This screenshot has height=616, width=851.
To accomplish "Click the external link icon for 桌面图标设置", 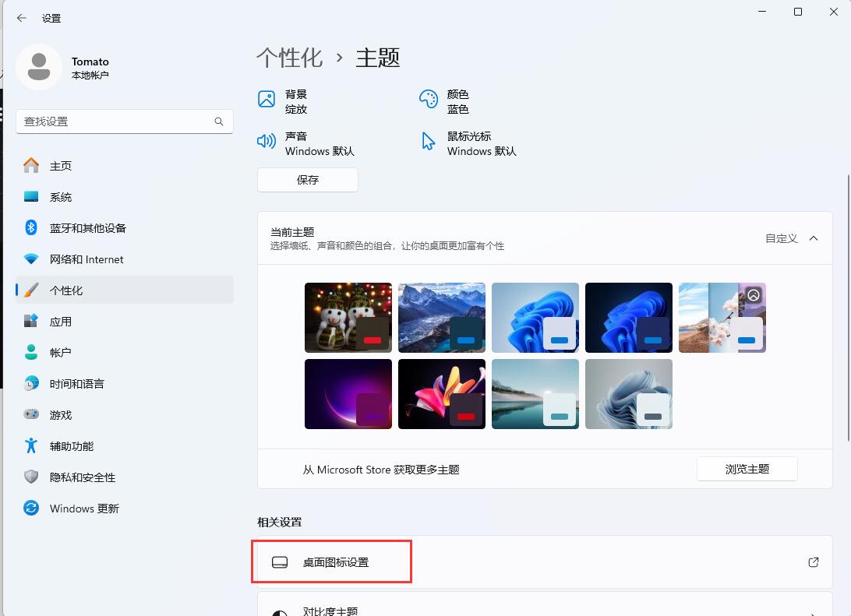I will pos(813,562).
